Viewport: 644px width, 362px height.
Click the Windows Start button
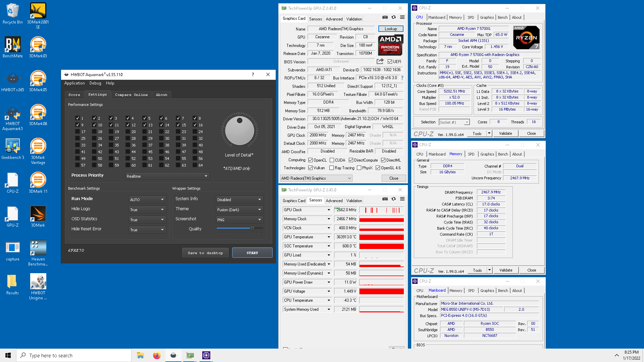click(x=8, y=355)
